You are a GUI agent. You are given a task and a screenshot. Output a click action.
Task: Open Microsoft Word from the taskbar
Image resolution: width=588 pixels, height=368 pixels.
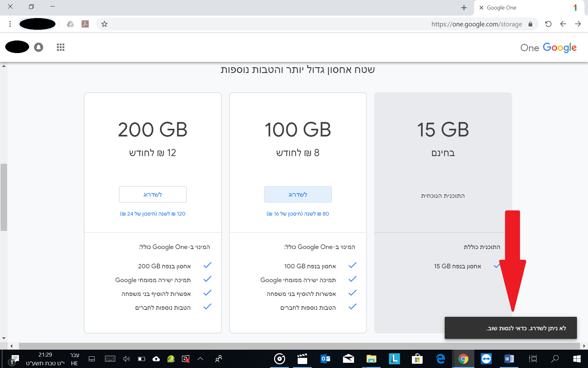(509, 358)
